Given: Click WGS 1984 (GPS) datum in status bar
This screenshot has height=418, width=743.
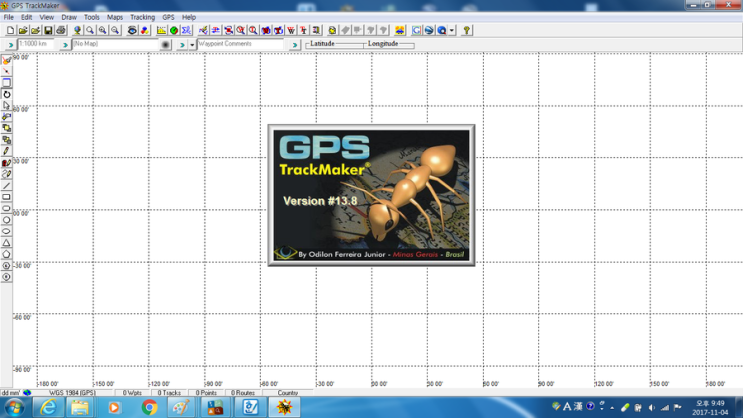Looking at the screenshot, I should pos(72,393).
